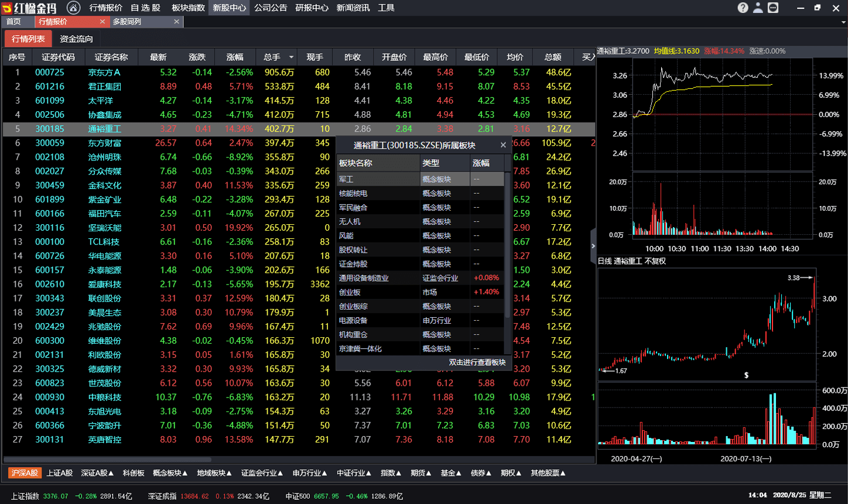This screenshot has width=848, height=504.
Task: Select the 上证A股 category button
Action: tap(60, 473)
